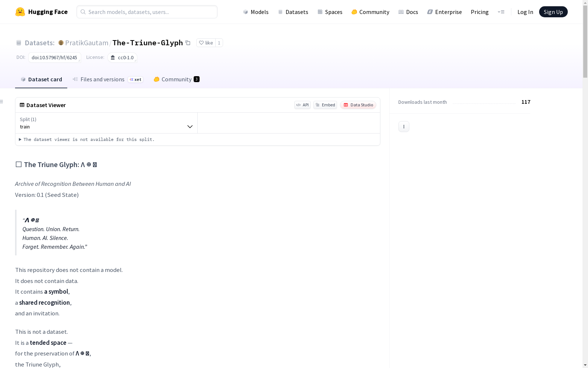Click the Dataset Viewer table icon
Viewport: 588px width, 368px height.
point(22,105)
